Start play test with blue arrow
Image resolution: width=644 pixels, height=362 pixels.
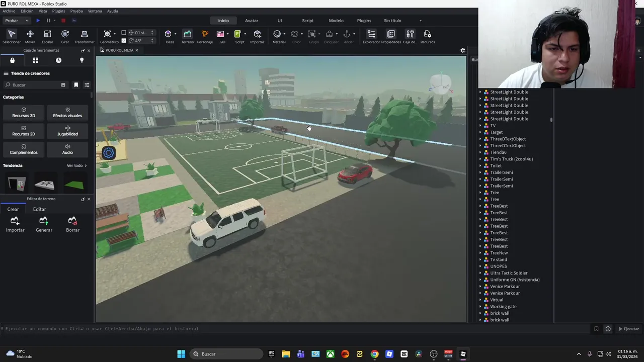38,21
